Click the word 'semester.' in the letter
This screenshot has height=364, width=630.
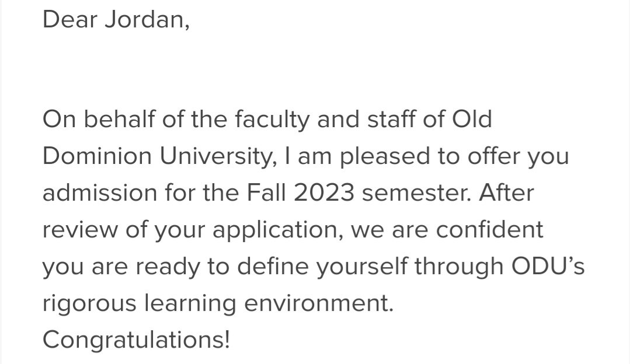click(416, 194)
